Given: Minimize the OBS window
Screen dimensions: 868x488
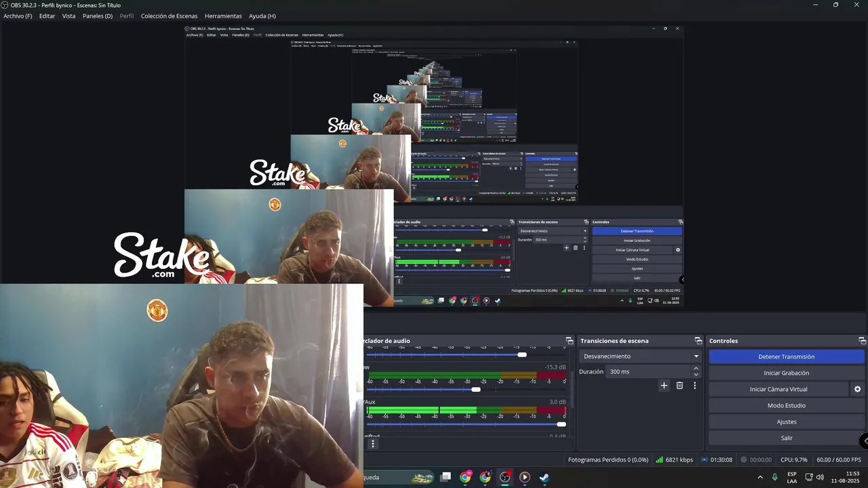Looking at the screenshot, I should (x=815, y=5).
